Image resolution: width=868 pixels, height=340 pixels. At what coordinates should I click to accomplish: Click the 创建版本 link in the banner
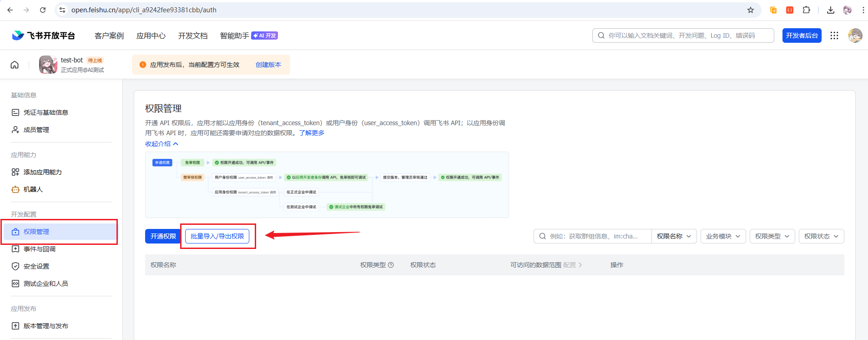[x=268, y=65]
